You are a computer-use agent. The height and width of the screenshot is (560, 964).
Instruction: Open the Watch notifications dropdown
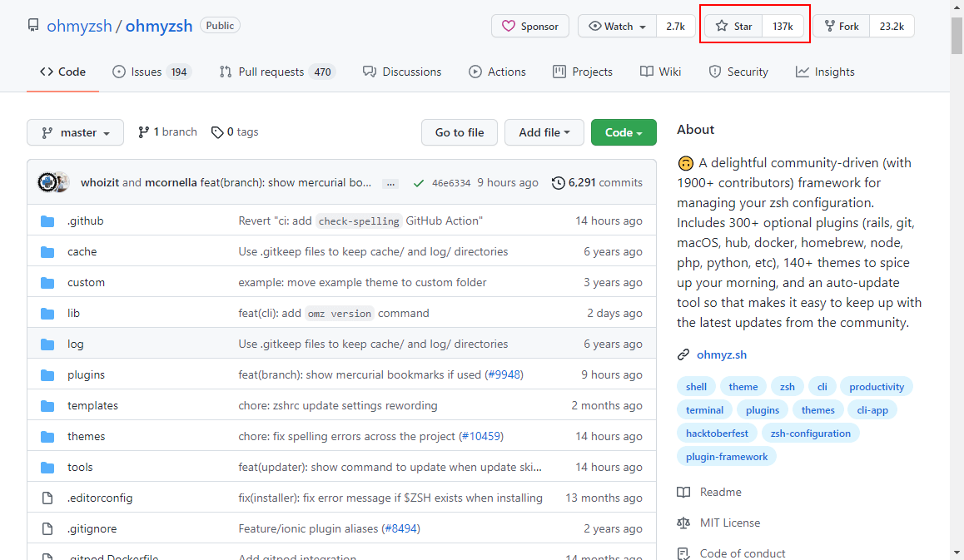pyautogui.click(x=617, y=26)
